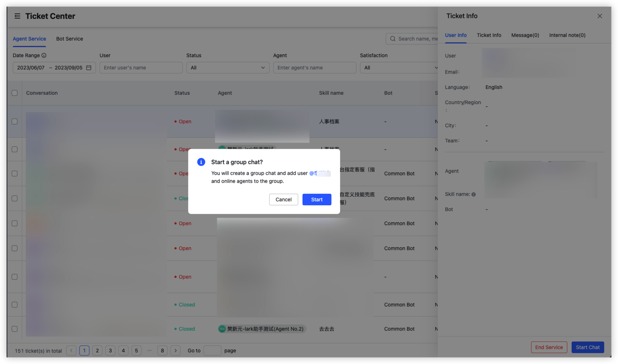Click the Date Range info icon

(44, 55)
